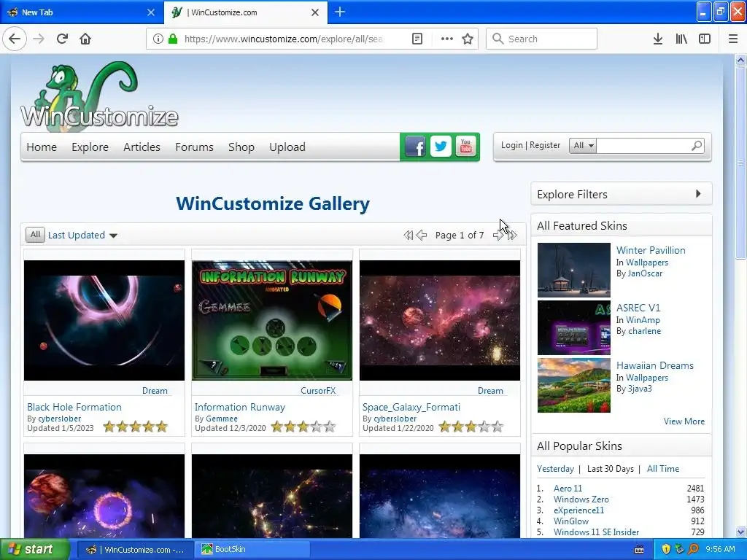The width and height of the screenshot is (747, 560).
Task: Open WinCustomize Facebook page icon
Action: [x=415, y=147]
